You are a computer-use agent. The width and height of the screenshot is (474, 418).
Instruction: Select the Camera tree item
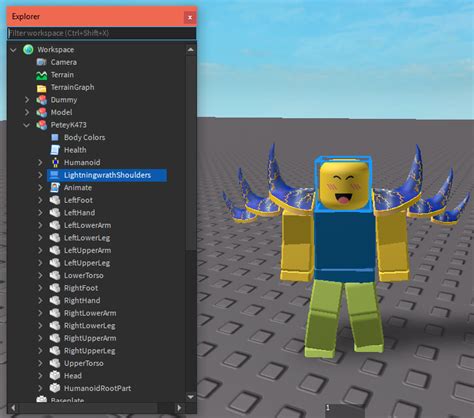coord(64,62)
